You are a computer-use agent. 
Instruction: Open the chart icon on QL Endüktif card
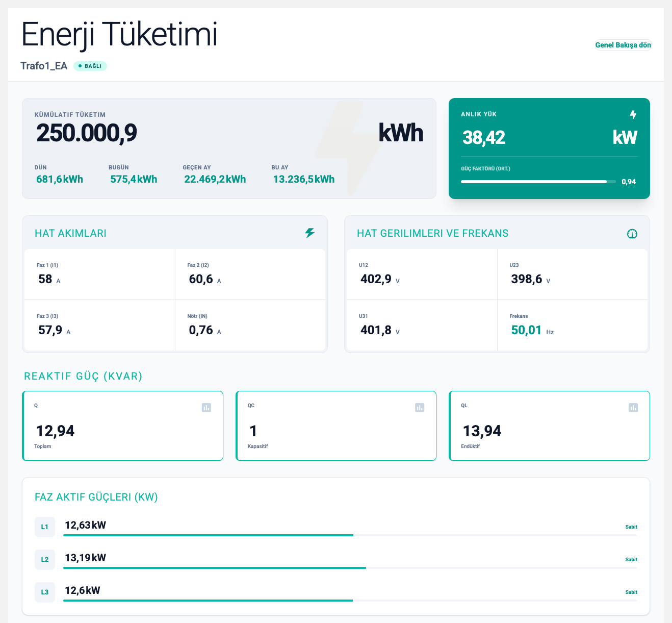(633, 408)
